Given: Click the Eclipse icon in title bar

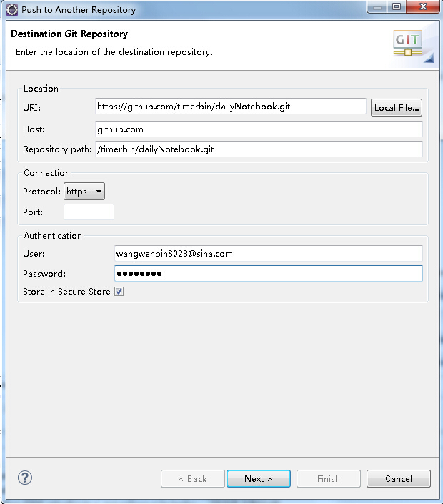Looking at the screenshot, I should point(12,10).
